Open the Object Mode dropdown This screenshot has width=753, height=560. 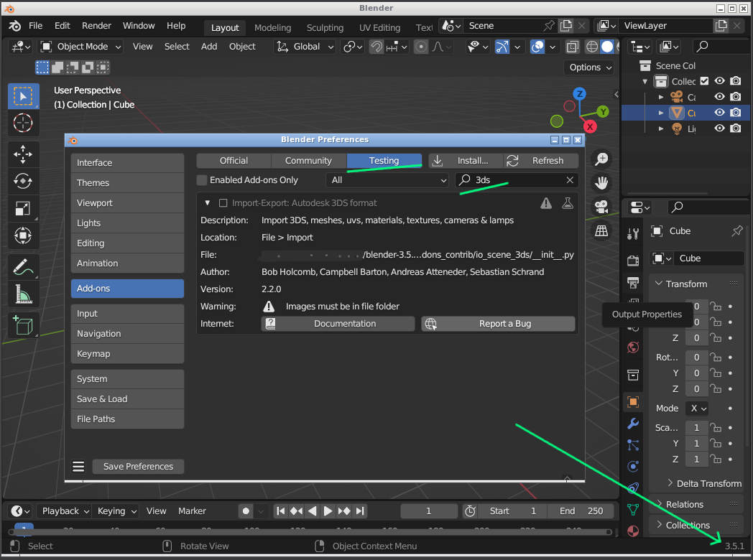click(78, 46)
